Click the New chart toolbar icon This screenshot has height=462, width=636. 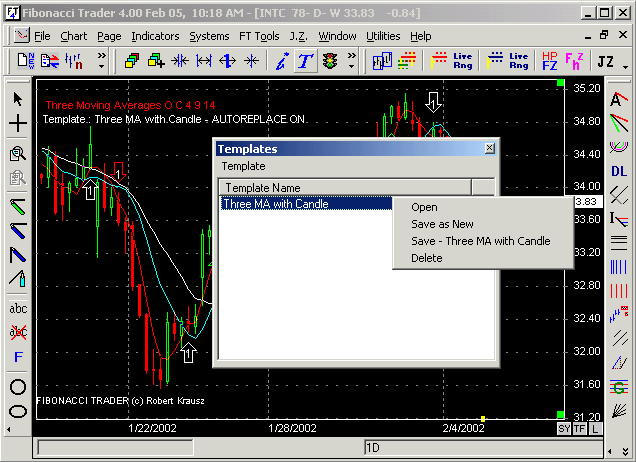click(26, 61)
